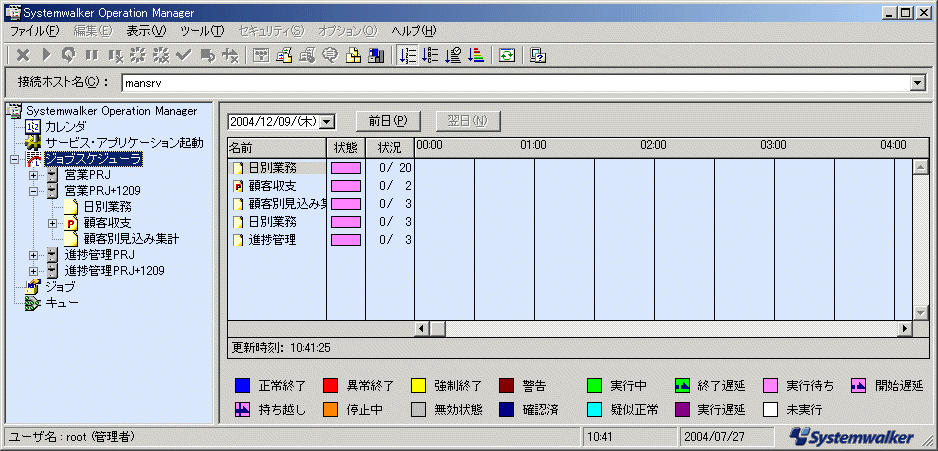
Task: Click the yellow folder-group toolbar icon
Action: pyautogui.click(x=353, y=56)
